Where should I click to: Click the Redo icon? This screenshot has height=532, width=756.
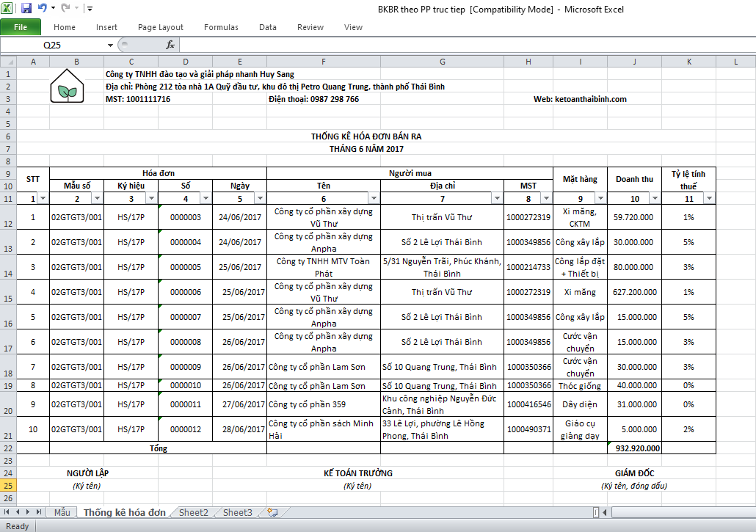(x=65, y=8)
